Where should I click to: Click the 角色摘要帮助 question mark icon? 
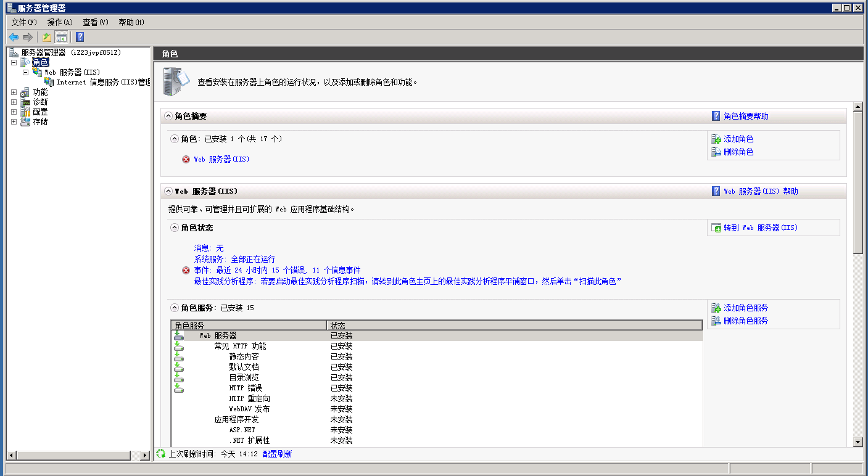pyautogui.click(x=716, y=116)
